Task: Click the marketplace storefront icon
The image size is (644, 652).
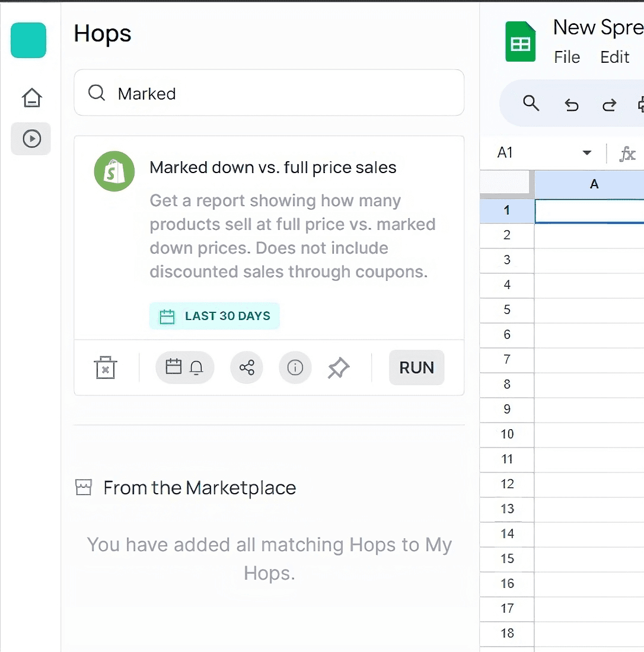Action: tap(84, 487)
